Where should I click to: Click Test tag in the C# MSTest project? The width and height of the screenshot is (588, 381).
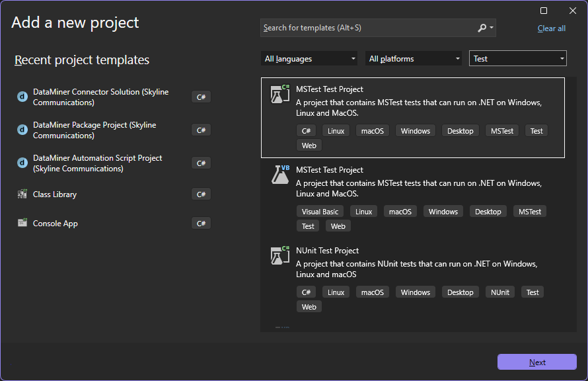tap(536, 130)
